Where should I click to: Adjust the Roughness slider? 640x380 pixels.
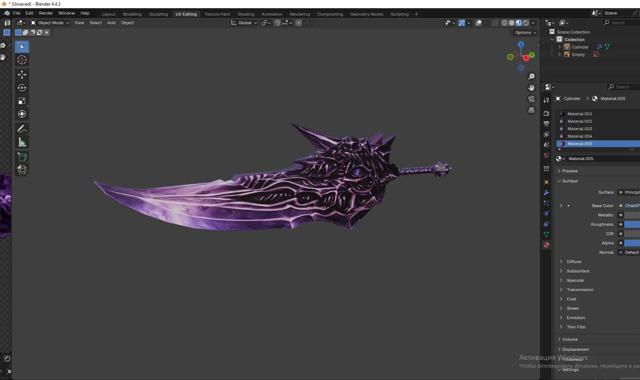pyautogui.click(x=632, y=224)
